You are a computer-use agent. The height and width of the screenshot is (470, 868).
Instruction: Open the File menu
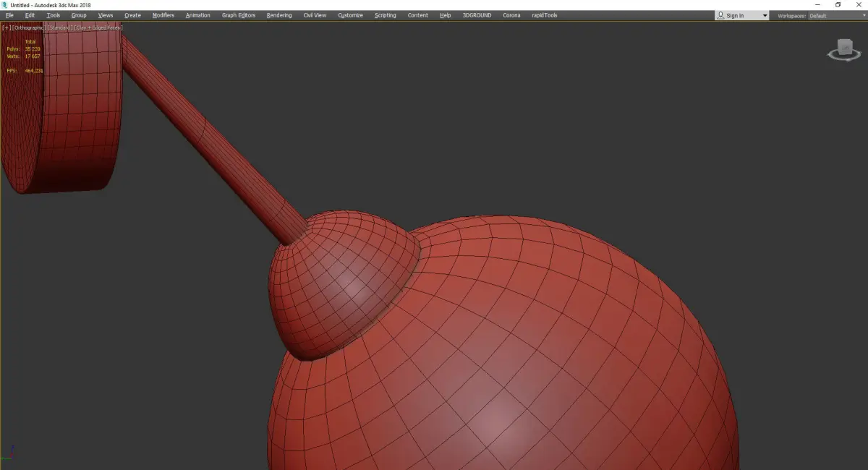pyautogui.click(x=9, y=15)
